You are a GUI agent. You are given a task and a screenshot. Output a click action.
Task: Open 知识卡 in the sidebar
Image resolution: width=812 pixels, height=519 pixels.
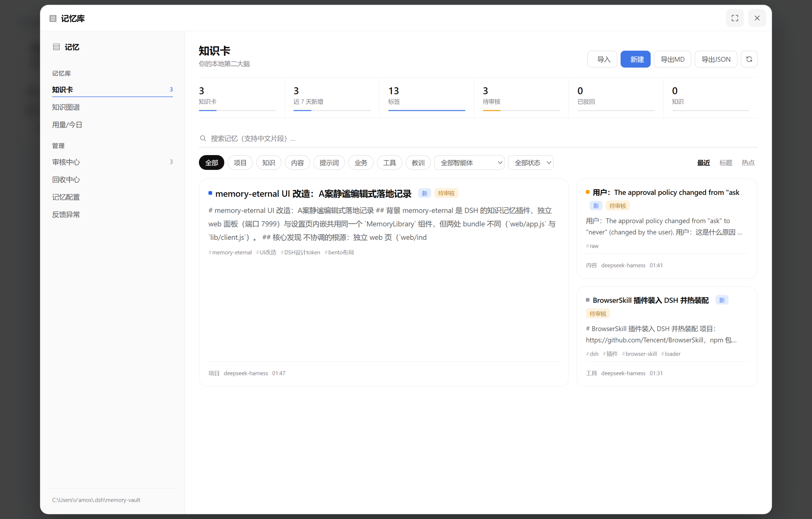pyautogui.click(x=112, y=89)
